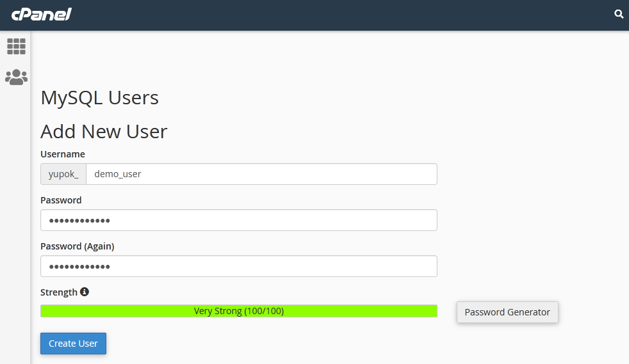
Task: Click the MySQL Users heading
Action: [99, 98]
